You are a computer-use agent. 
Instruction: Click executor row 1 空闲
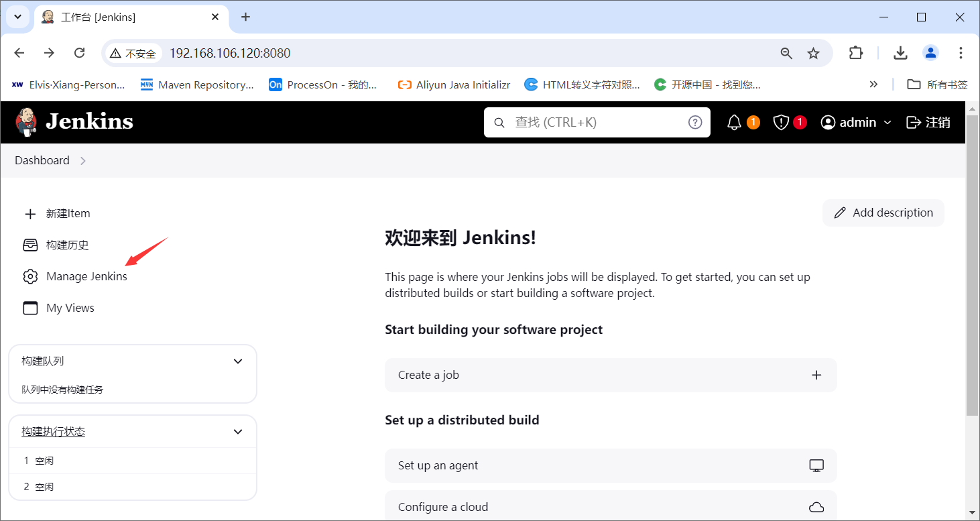coord(133,461)
